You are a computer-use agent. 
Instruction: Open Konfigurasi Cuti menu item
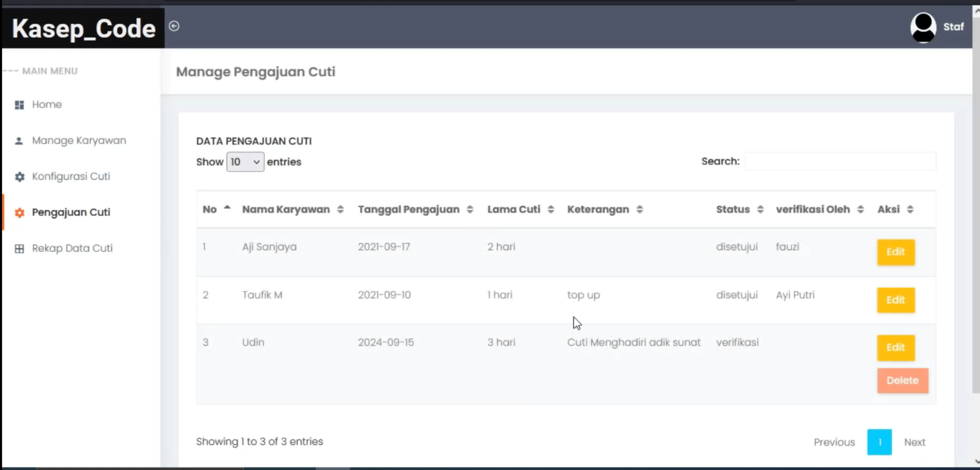click(x=71, y=176)
